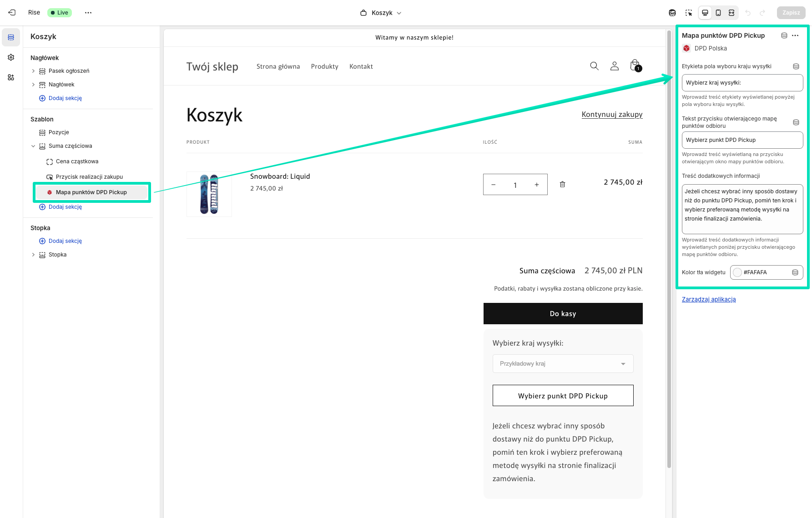This screenshot has width=812, height=518.
Task: Click the exit editor icon
Action: click(12, 13)
